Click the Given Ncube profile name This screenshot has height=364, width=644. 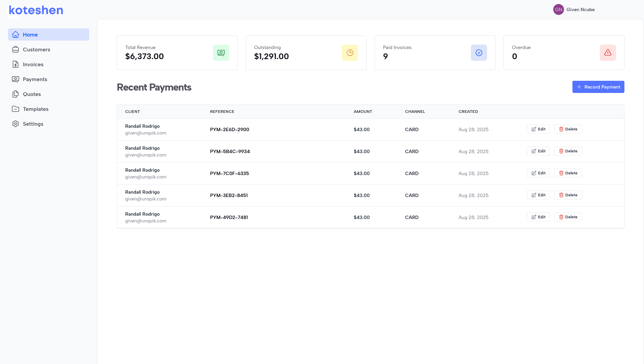[581, 9]
